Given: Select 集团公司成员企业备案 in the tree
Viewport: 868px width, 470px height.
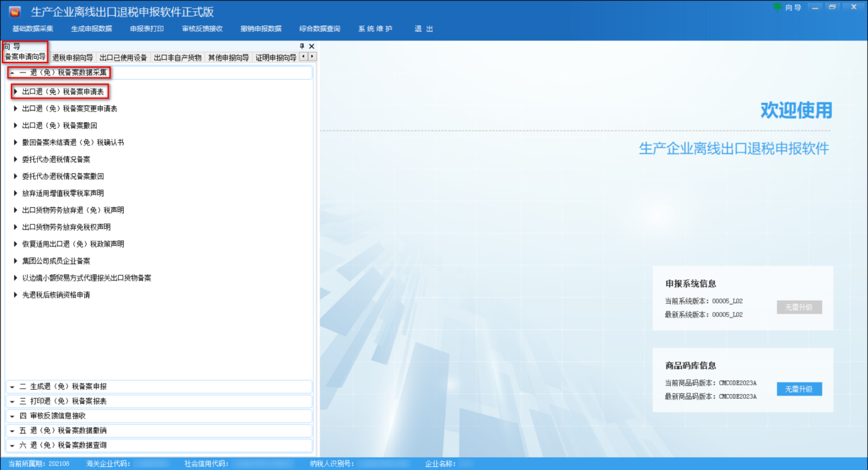Looking at the screenshot, I should tap(56, 261).
